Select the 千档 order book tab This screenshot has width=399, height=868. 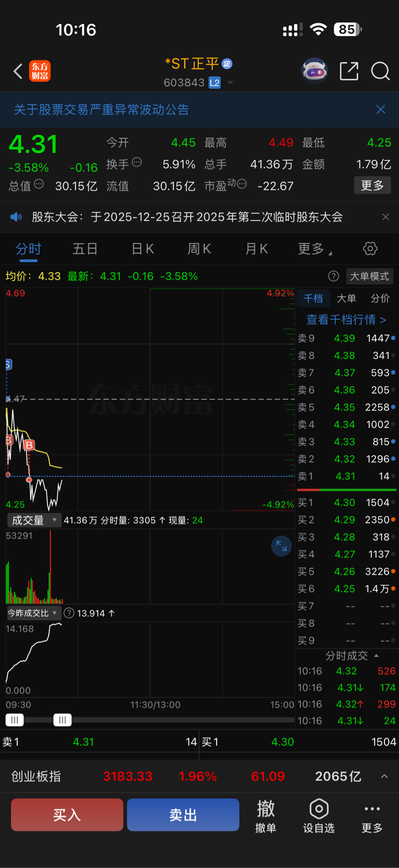[313, 299]
